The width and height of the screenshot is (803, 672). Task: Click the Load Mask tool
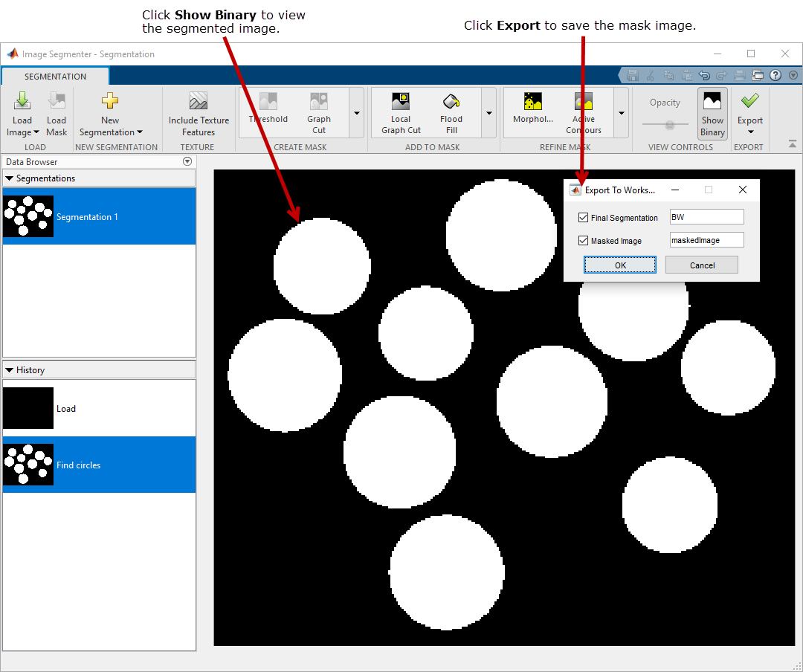click(57, 114)
